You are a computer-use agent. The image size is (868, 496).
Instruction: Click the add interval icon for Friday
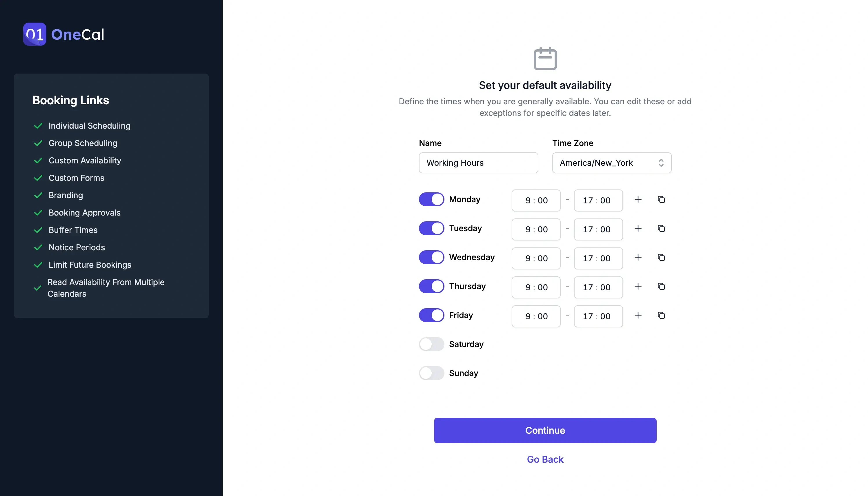[x=637, y=315]
